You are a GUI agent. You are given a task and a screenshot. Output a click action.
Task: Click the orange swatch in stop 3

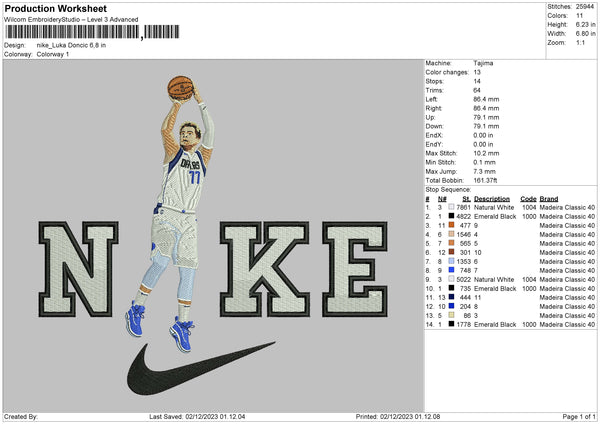click(x=452, y=225)
